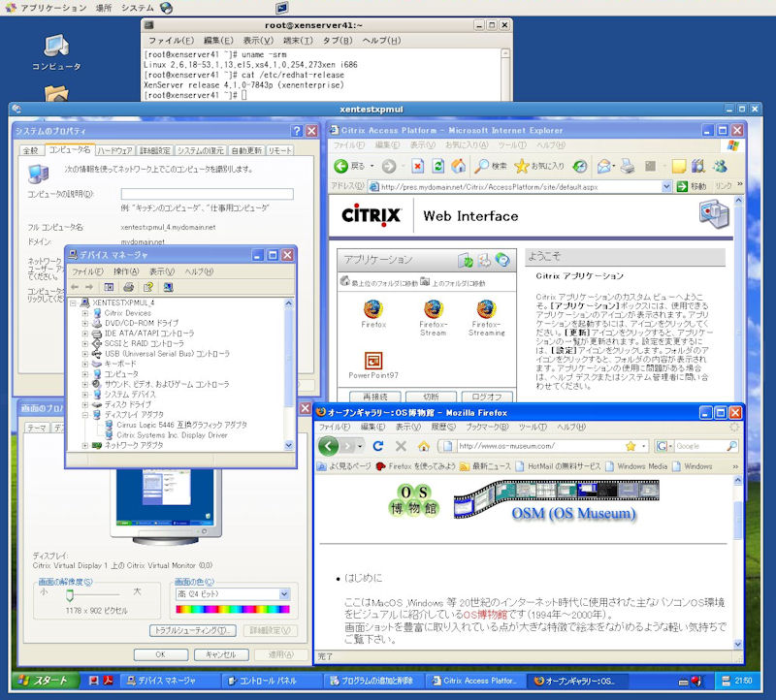Click the Refresh icon in Internet Explorer toolbar
Viewport: 776px width, 700px height.
click(x=438, y=166)
